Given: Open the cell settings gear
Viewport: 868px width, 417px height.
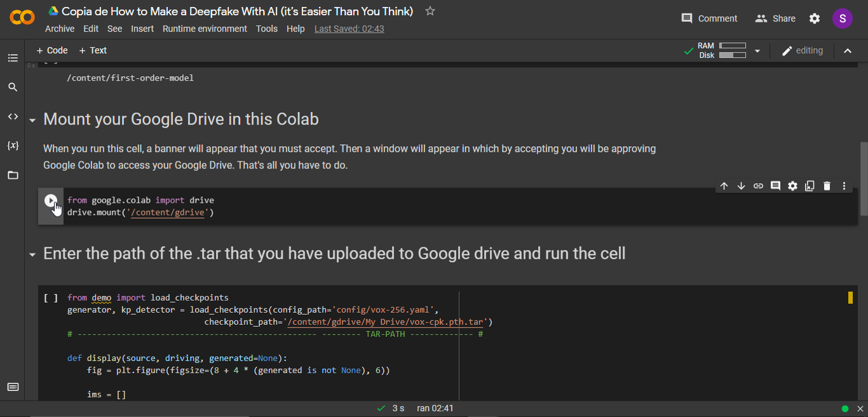Looking at the screenshot, I should (x=792, y=186).
